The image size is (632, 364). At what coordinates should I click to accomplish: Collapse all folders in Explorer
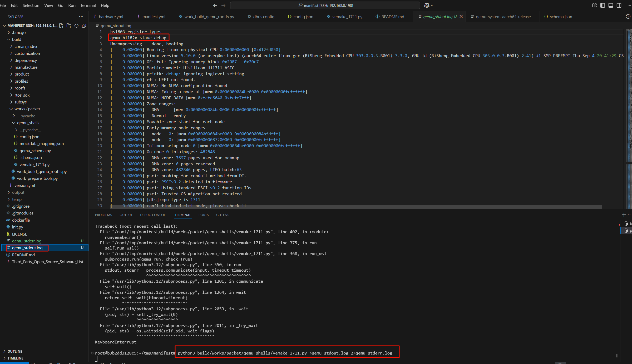click(84, 26)
